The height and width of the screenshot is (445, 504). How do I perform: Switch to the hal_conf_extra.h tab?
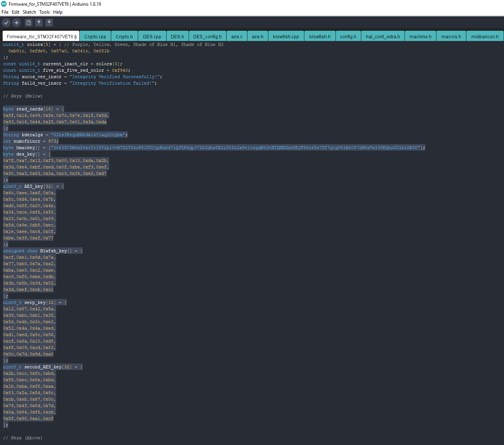pyautogui.click(x=383, y=36)
